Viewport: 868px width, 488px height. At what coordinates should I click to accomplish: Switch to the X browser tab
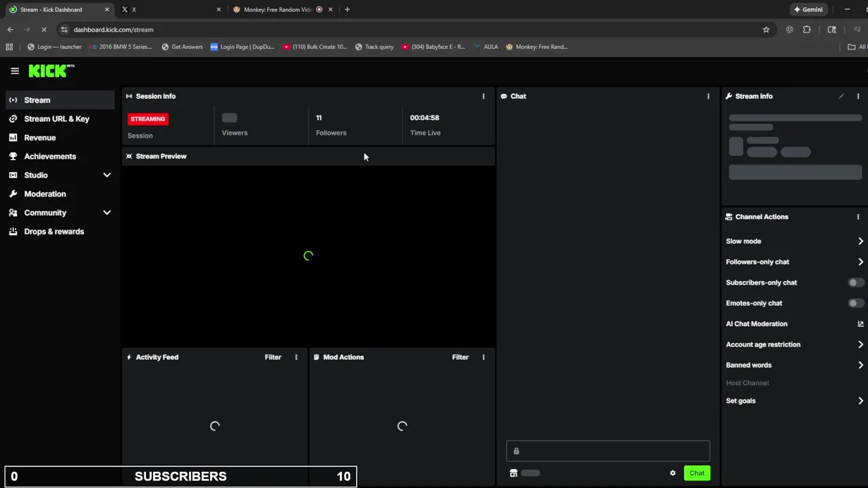pos(169,9)
